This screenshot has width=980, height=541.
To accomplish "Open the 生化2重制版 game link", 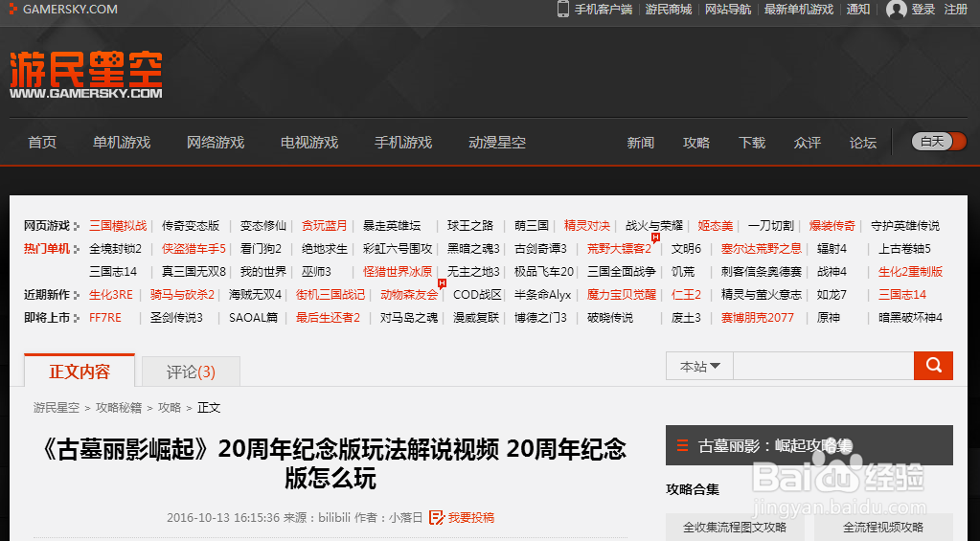I will [911, 272].
